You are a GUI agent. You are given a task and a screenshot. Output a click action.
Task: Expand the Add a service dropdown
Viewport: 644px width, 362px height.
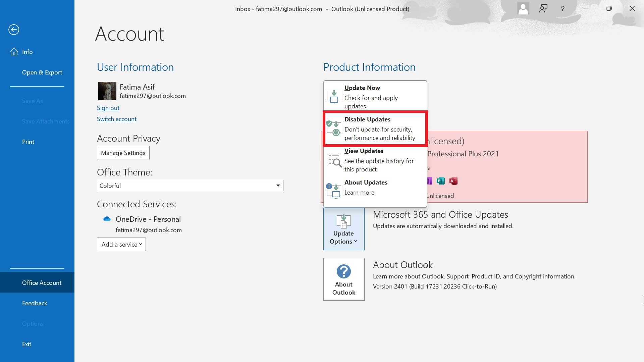[121, 245]
